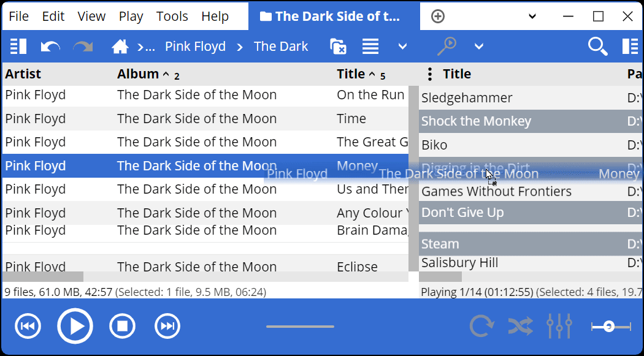Click the volume slider

[611, 327]
